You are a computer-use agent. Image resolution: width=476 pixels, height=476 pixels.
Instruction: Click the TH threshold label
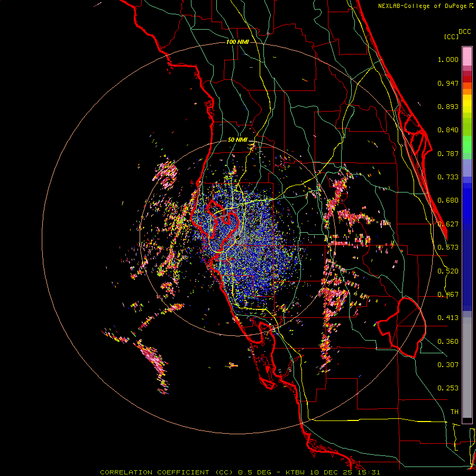click(x=454, y=412)
